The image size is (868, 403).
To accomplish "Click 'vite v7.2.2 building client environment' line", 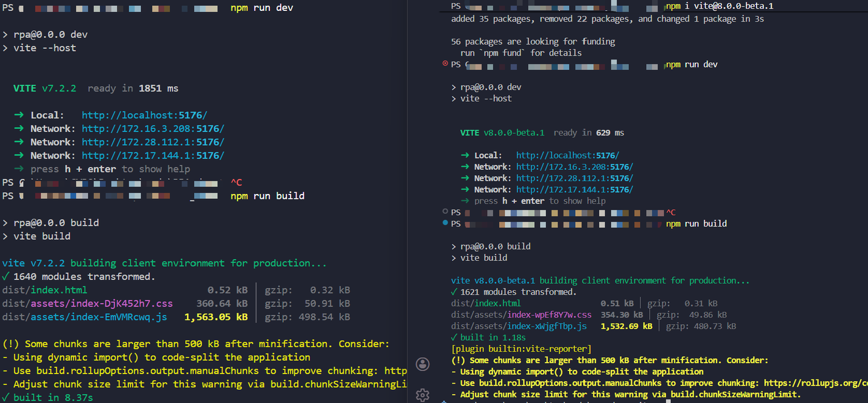I will tap(165, 263).
